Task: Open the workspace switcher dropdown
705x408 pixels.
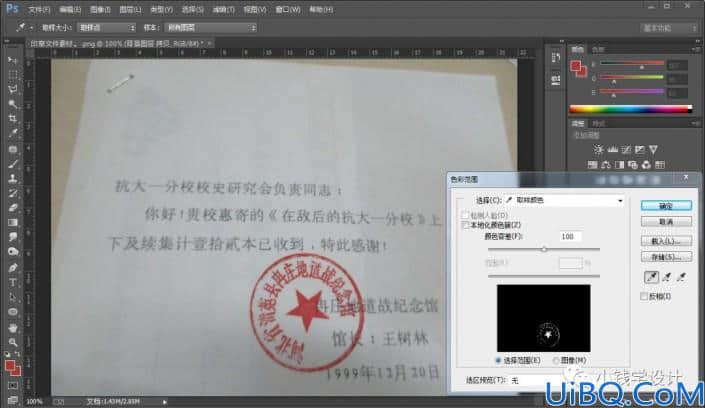Action: (x=669, y=28)
